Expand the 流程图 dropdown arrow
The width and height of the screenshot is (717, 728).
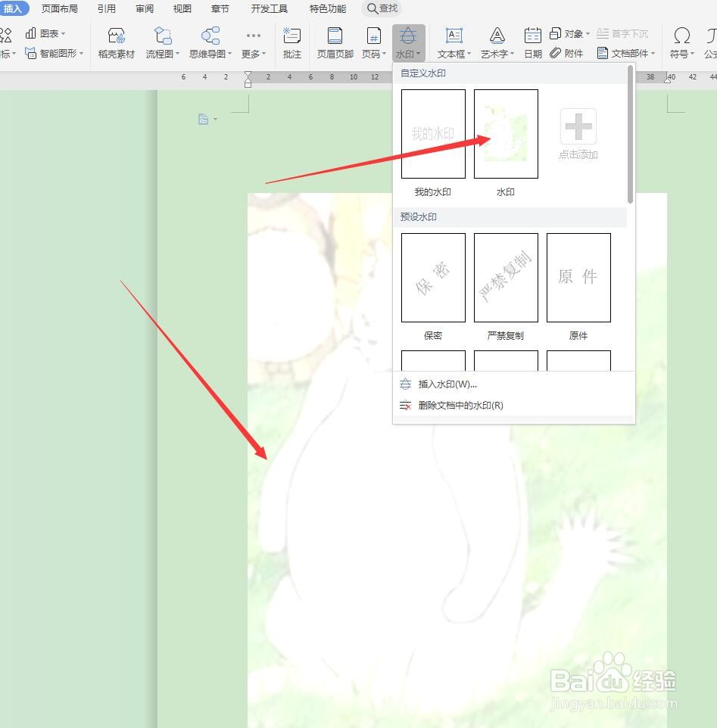[177, 54]
